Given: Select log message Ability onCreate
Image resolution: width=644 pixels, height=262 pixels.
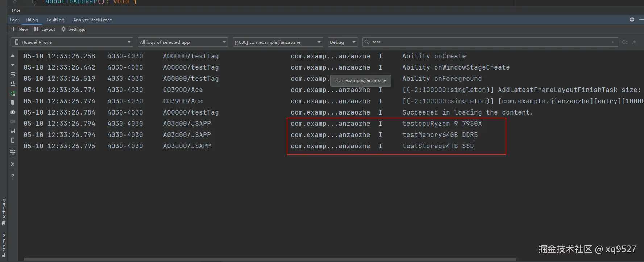Looking at the screenshot, I should [434, 56].
